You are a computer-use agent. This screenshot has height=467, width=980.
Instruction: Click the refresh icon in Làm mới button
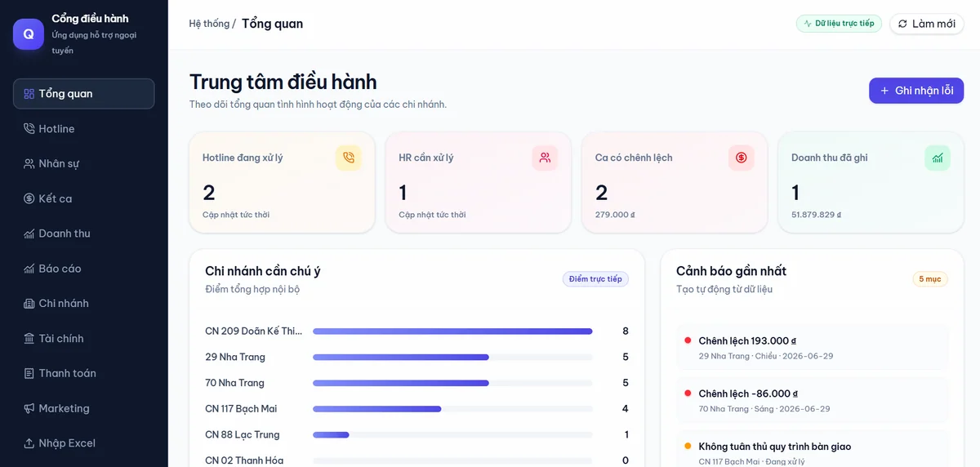pos(902,24)
